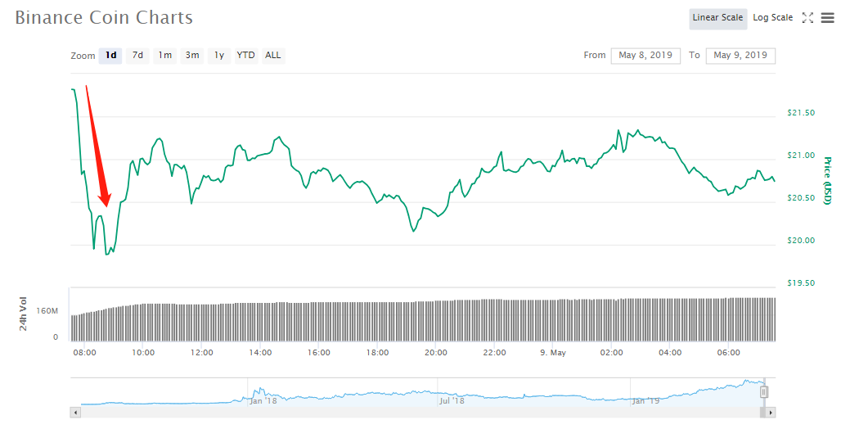Viewport: 868px width, 429px height.
Task: Select the 7d zoom range
Action: [x=137, y=56]
